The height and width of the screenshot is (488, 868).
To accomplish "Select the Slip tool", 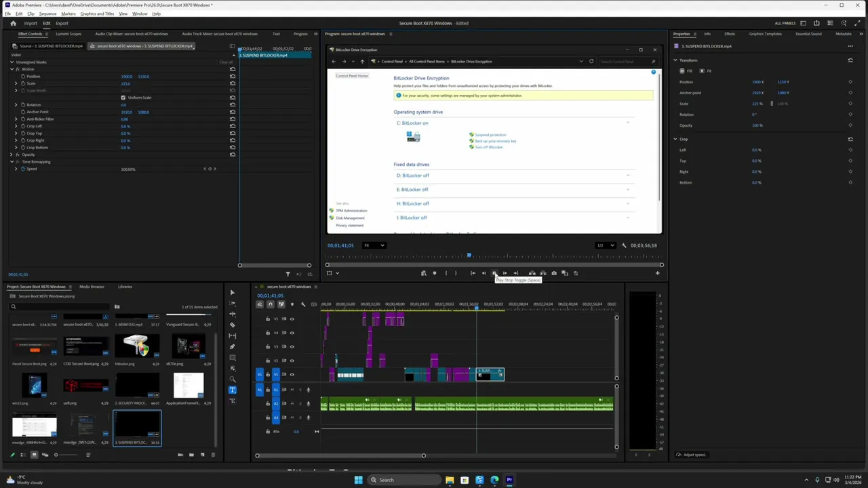I will [x=233, y=335].
